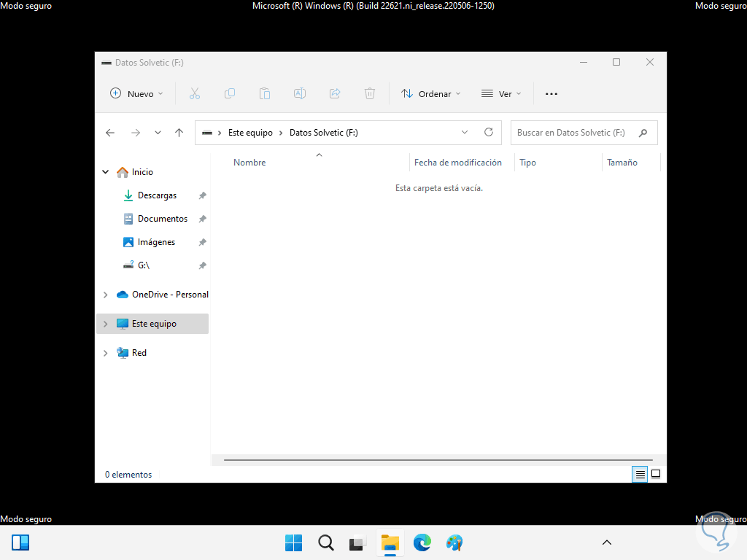Click the Rename icon in toolbar
Viewport: 747px width, 560px height.
300,94
